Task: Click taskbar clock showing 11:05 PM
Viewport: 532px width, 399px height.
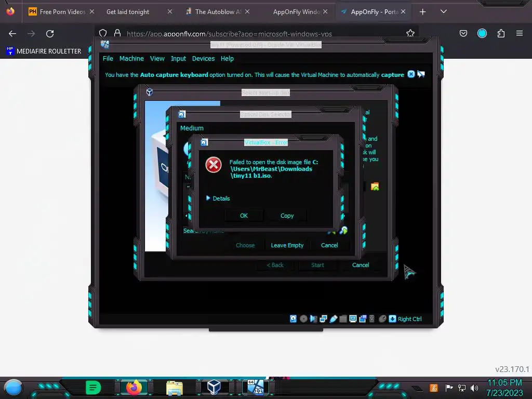Action: (504, 388)
